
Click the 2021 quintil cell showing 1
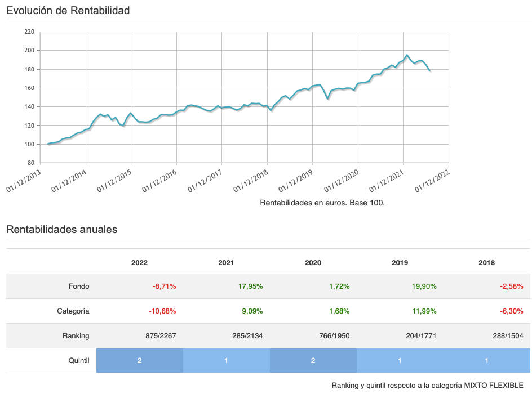(227, 360)
